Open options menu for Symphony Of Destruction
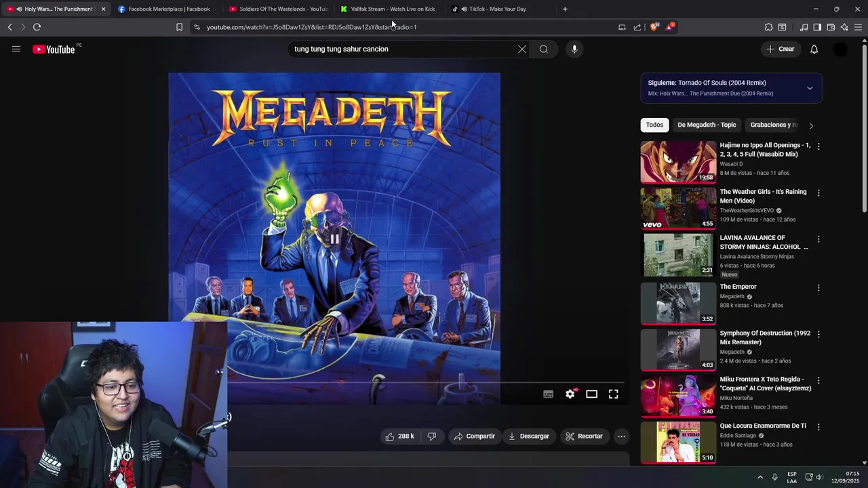This screenshot has height=488, width=868. point(818,334)
